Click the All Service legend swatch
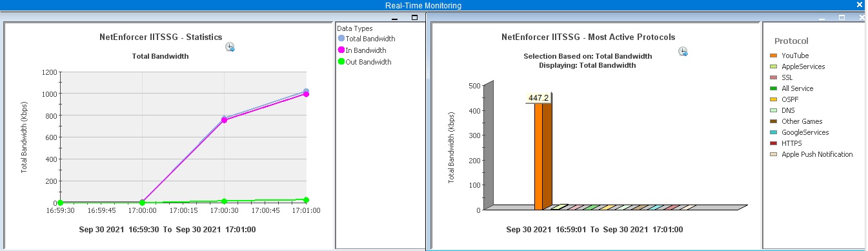This screenshot has width=868, height=251. click(x=774, y=88)
